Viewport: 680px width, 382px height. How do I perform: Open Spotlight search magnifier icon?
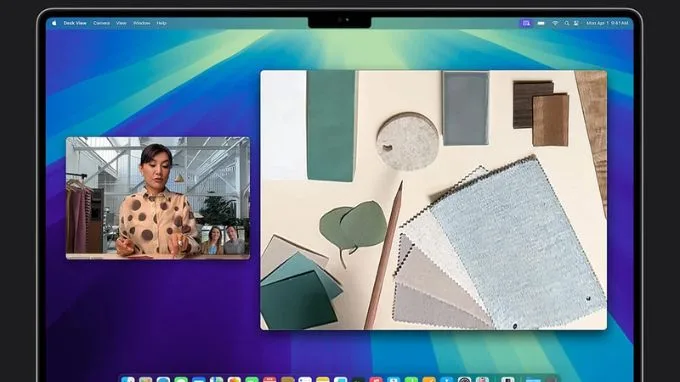(566, 23)
